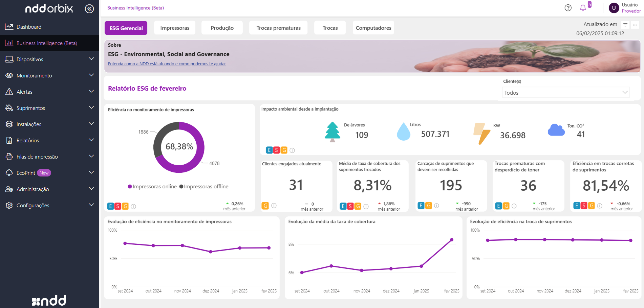Click info icon below impacto ambiental
The width and height of the screenshot is (644, 308).
tap(292, 150)
